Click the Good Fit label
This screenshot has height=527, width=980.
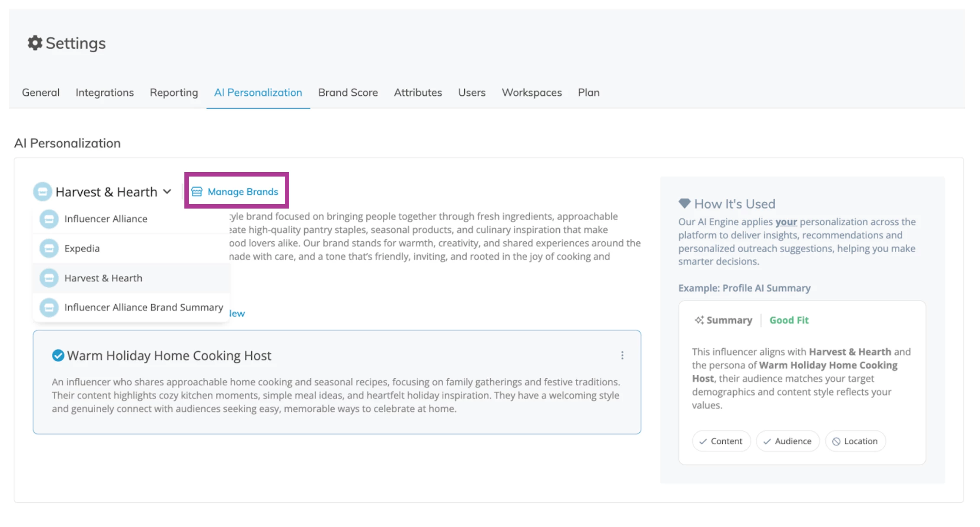(789, 320)
